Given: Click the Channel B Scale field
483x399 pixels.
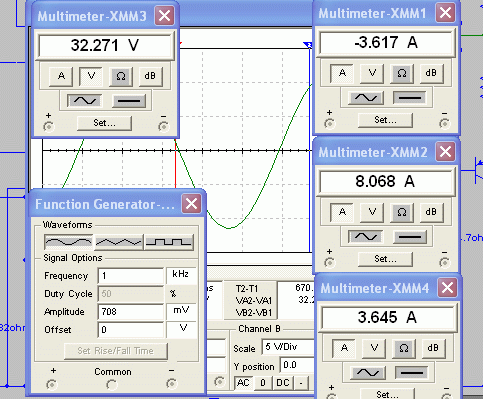Looking at the screenshot, I should point(288,347).
